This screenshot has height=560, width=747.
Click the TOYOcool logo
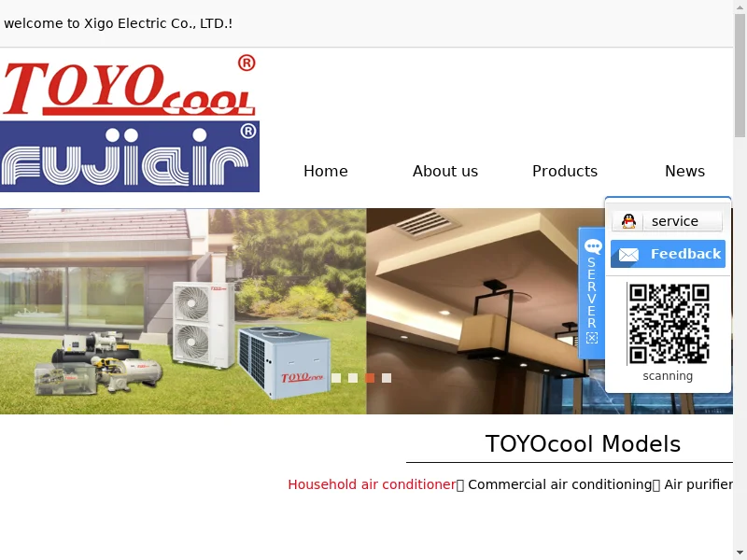coord(129,86)
